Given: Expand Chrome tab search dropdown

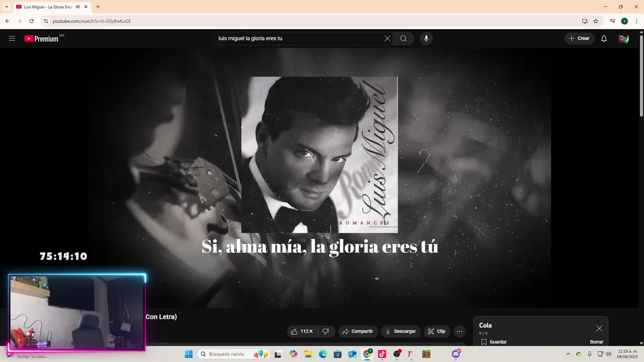Looking at the screenshot, I should tap(7, 7).
